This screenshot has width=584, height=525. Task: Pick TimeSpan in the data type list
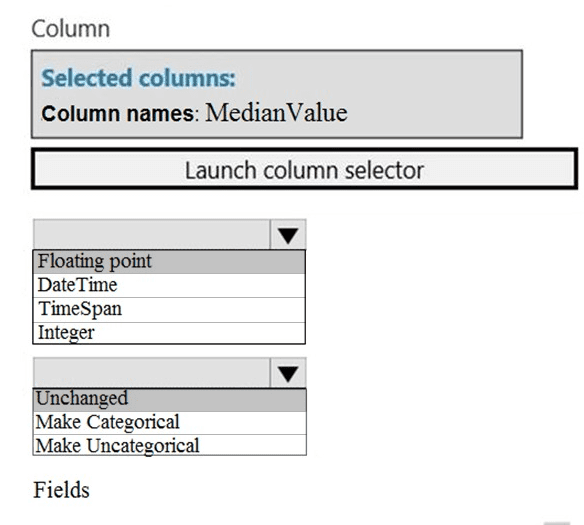click(169, 309)
